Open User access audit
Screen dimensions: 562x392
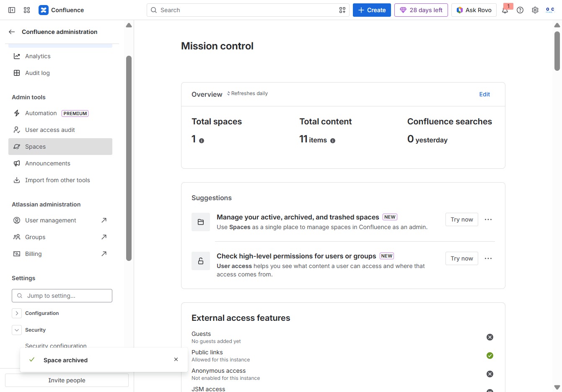tap(60, 130)
